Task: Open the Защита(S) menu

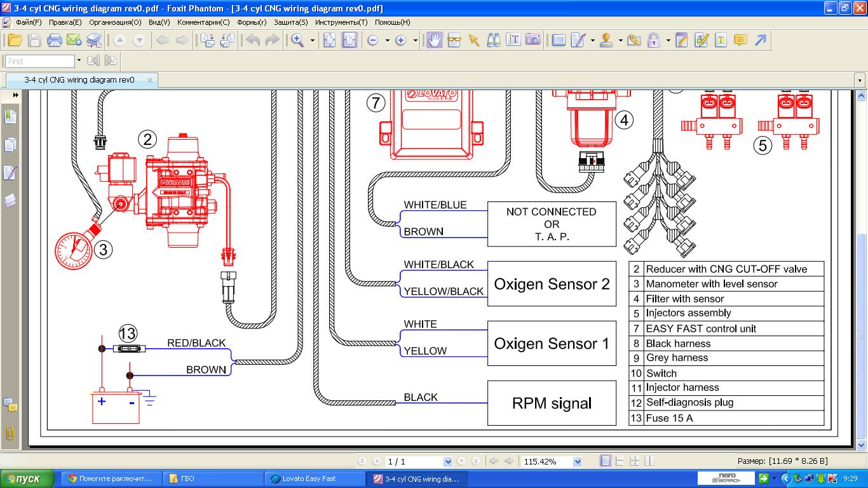Action: click(x=290, y=22)
